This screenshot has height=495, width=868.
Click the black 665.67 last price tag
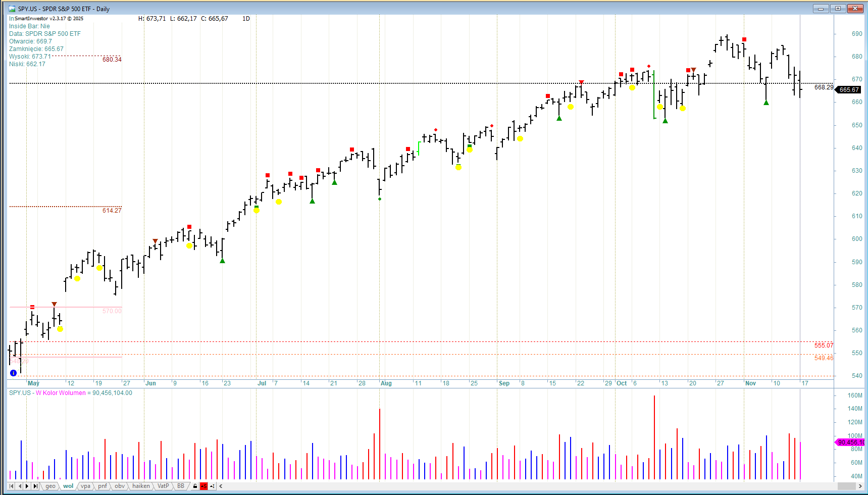849,90
